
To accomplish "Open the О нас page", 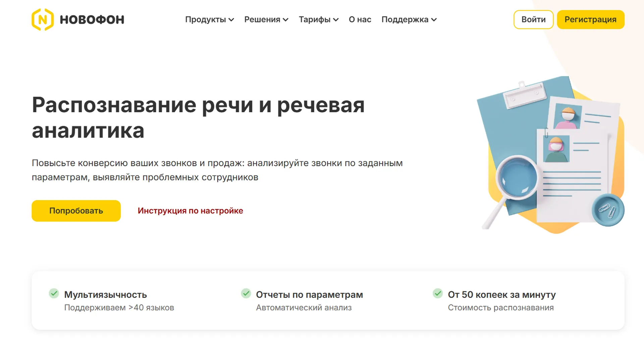I will 360,19.
